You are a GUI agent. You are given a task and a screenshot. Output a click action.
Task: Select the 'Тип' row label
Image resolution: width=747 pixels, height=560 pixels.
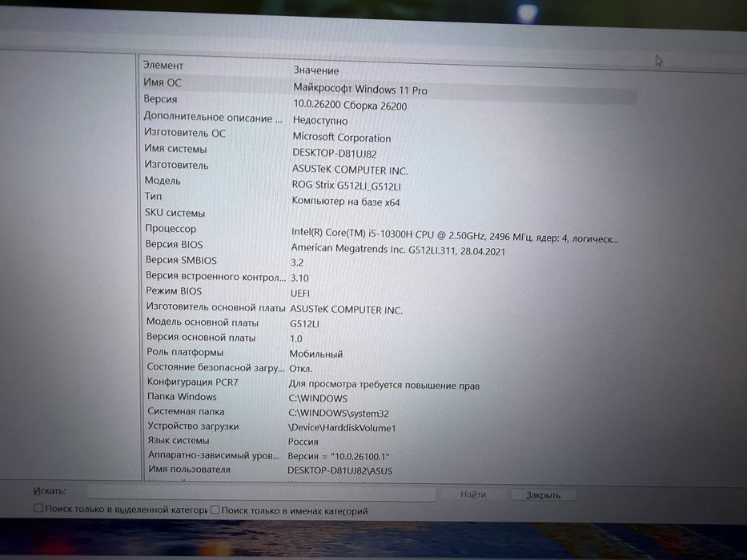tap(154, 196)
